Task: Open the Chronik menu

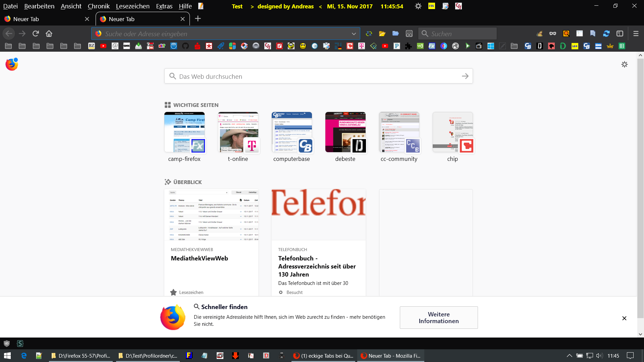Action: (x=98, y=6)
